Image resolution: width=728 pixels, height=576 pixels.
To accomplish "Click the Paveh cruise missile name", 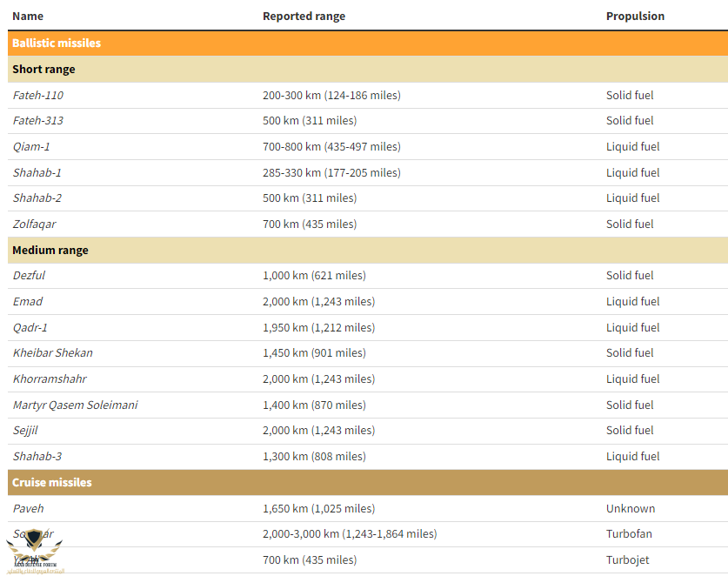I will coord(28,508).
